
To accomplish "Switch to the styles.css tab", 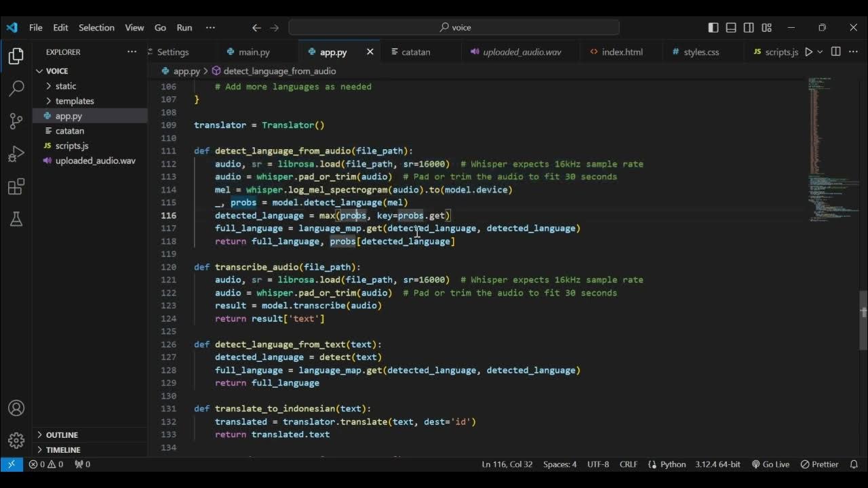I will [x=701, y=52].
